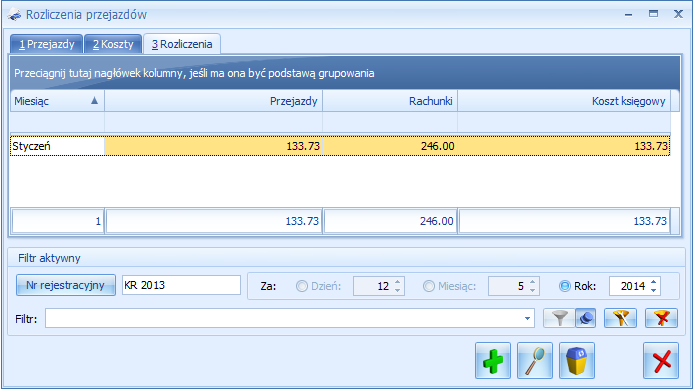This screenshot has width=693, height=389.
Task: Select the Rok radio button
Action: pos(565,286)
